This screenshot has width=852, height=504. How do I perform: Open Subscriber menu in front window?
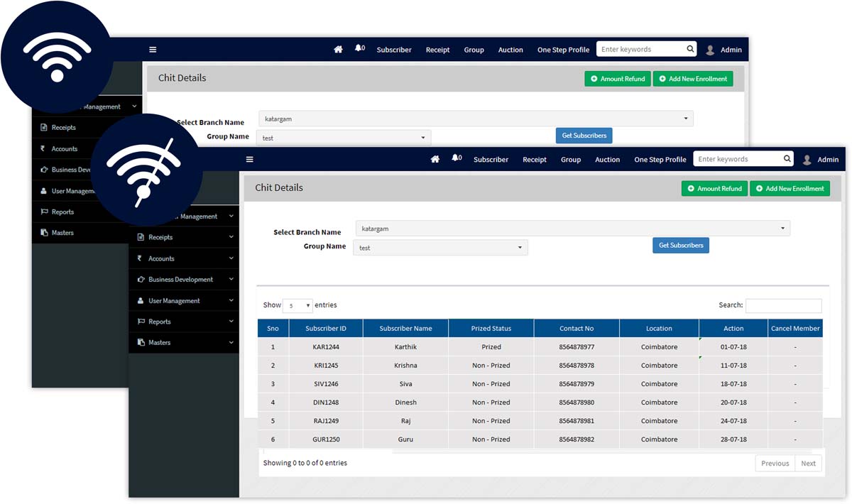[491, 160]
